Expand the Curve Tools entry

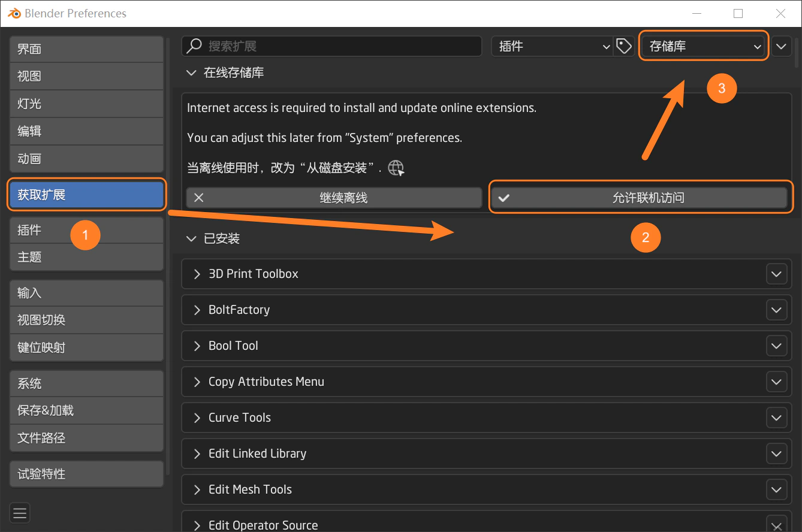[x=197, y=418]
